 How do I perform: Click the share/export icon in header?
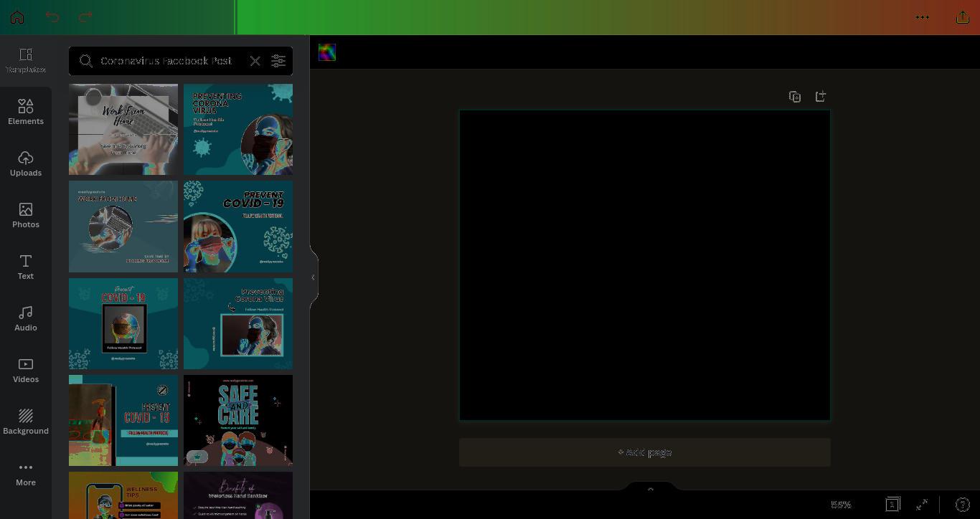[x=963, y=17]
